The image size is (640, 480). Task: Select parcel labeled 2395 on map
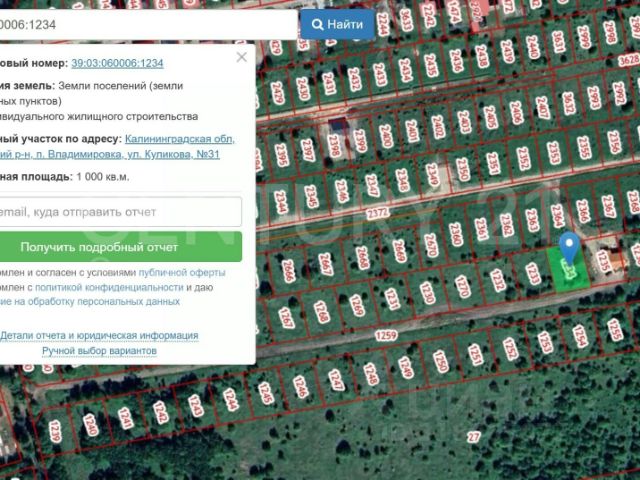[x=281, y=155]
